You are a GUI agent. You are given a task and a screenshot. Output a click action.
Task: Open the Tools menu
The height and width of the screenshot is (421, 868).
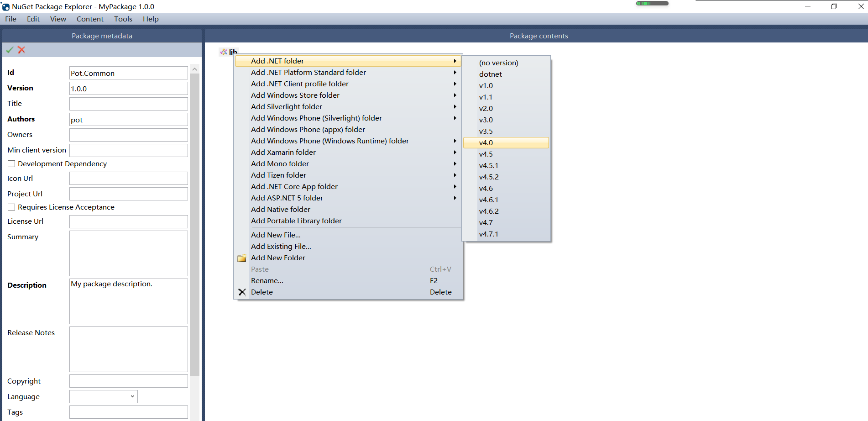click(123, 19)
